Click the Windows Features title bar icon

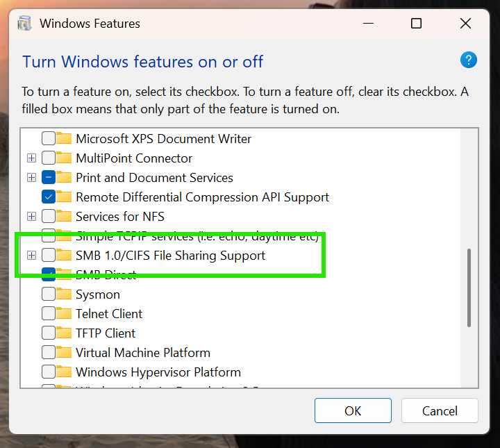(24, 24)
